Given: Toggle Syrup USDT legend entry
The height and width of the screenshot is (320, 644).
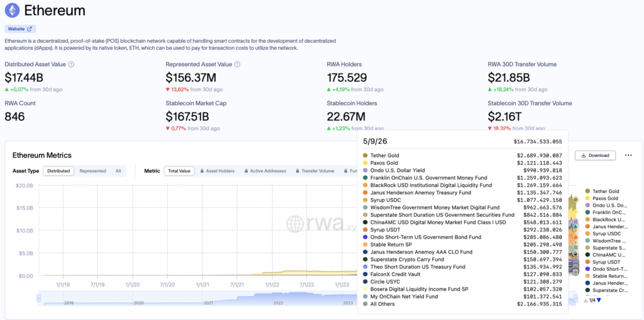Looking at the screenshot, I should point(603,262).
